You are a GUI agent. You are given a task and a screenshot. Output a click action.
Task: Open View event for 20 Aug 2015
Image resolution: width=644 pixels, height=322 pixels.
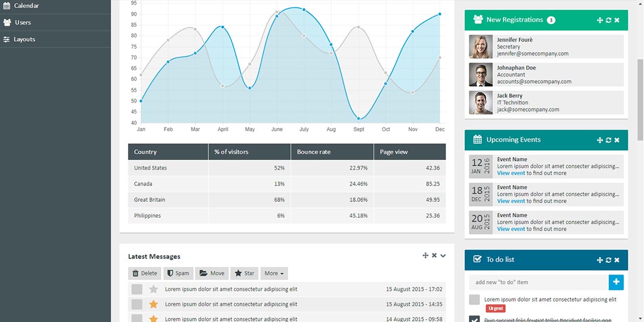pyautogui.click(x=511, y=229)
